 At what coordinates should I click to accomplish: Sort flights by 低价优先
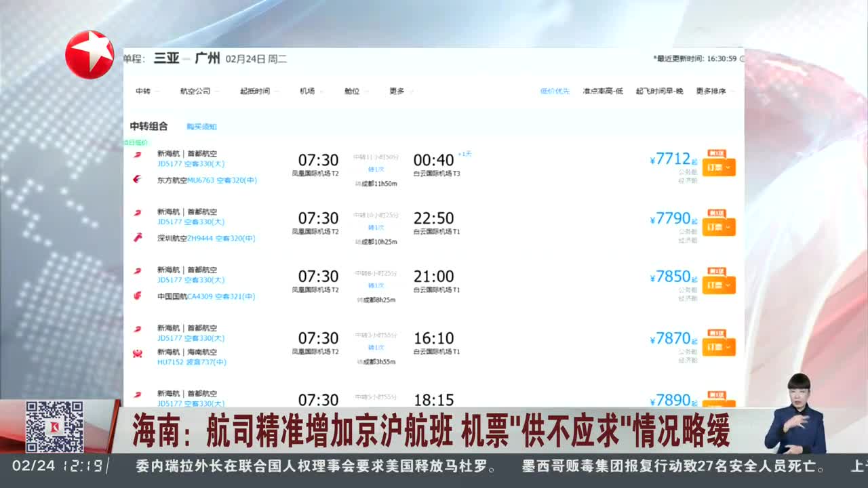(x=555, y=91)
